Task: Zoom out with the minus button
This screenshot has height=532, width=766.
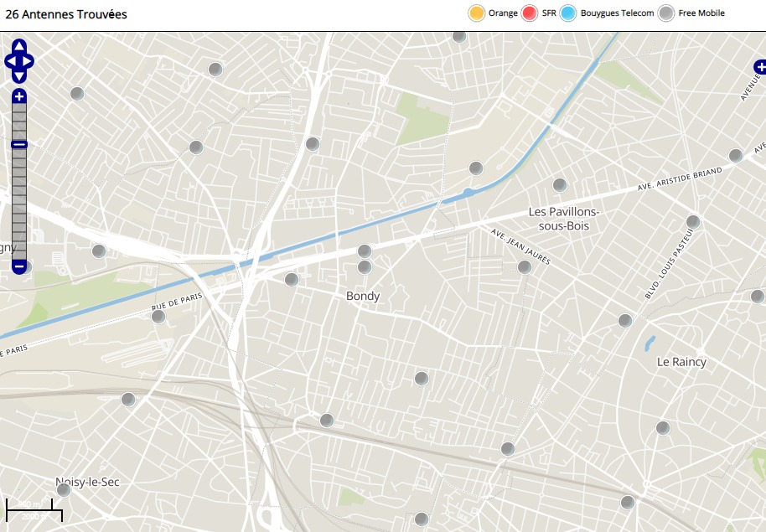Action: [19, 267]
